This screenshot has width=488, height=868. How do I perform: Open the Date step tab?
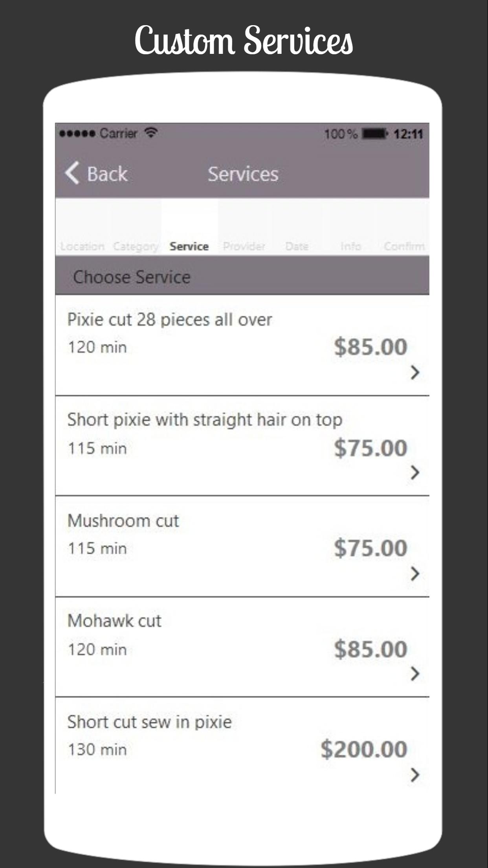point(297,246)
